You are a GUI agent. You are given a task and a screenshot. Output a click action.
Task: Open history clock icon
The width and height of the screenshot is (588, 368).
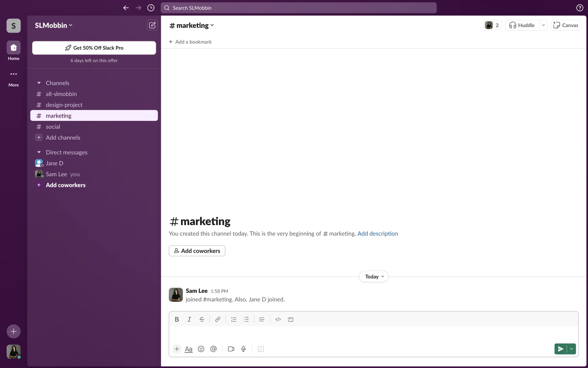[x=151, y=8]
